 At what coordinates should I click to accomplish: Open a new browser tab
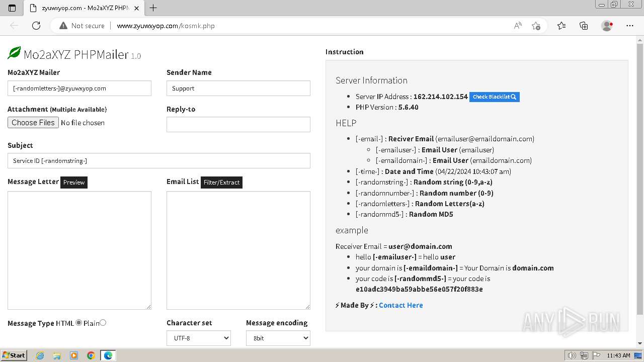(153, 8)
